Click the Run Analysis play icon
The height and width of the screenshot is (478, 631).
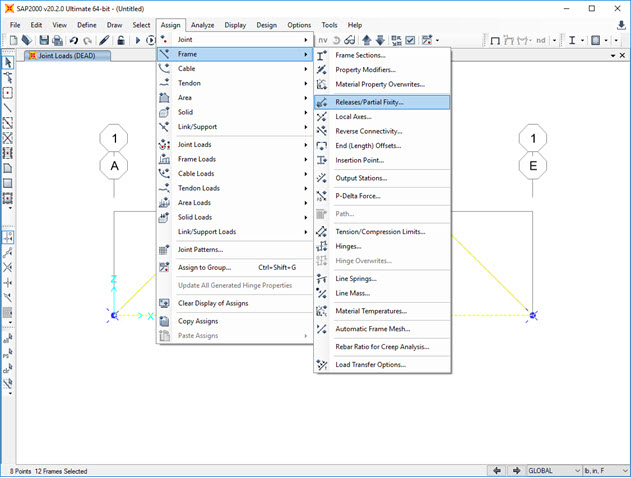point(138,40)
